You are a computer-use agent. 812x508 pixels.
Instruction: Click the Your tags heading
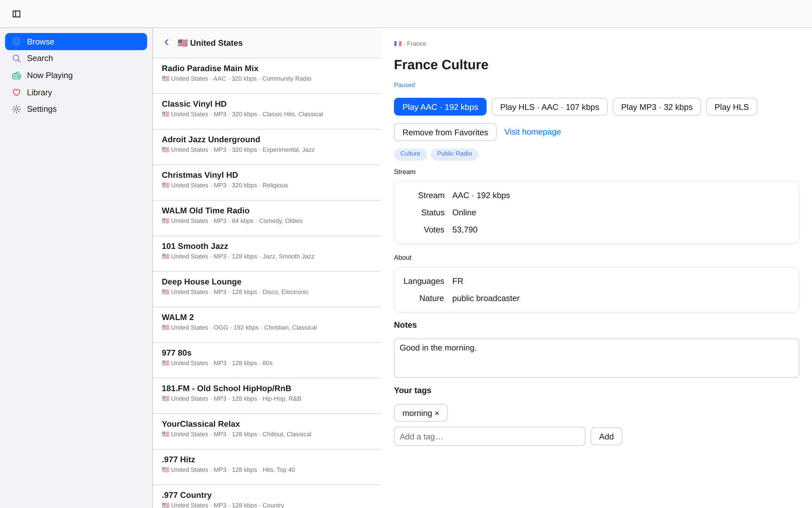pos(412,391)
